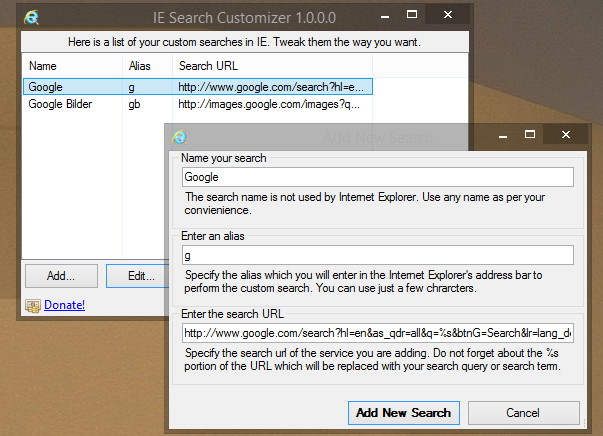Click the Add... button
Screen dimensions: 603x436
(x=61, y=276)
